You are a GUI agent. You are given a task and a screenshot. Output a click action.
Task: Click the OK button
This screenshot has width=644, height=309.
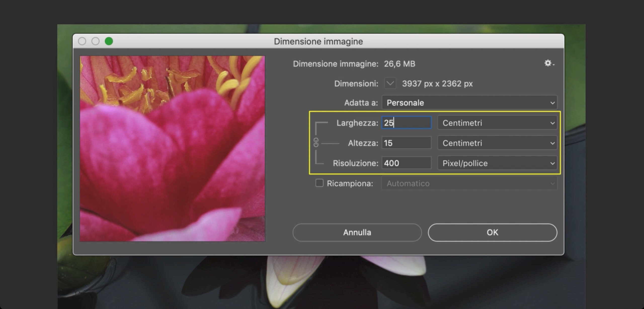pyautogui.click(x=492, y=232)
